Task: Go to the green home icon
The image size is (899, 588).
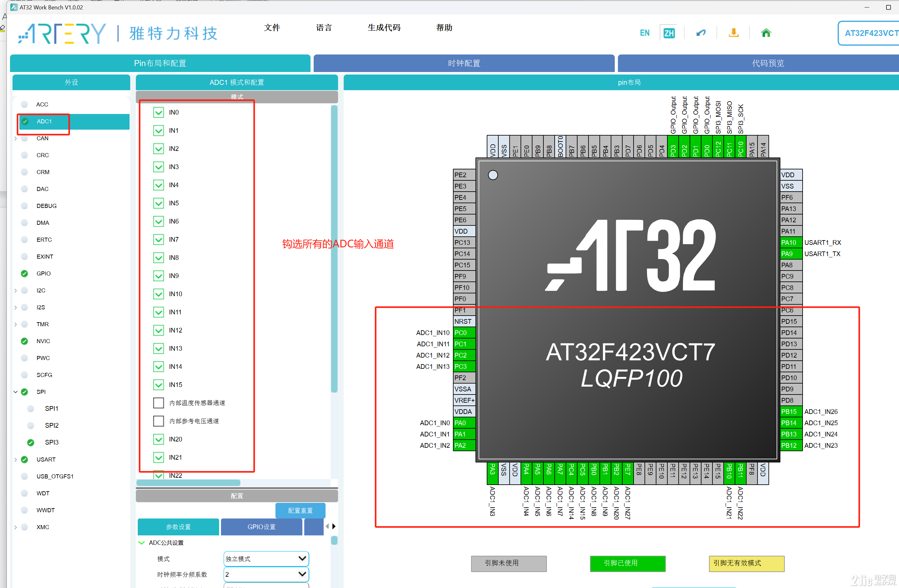Action: 766,33
